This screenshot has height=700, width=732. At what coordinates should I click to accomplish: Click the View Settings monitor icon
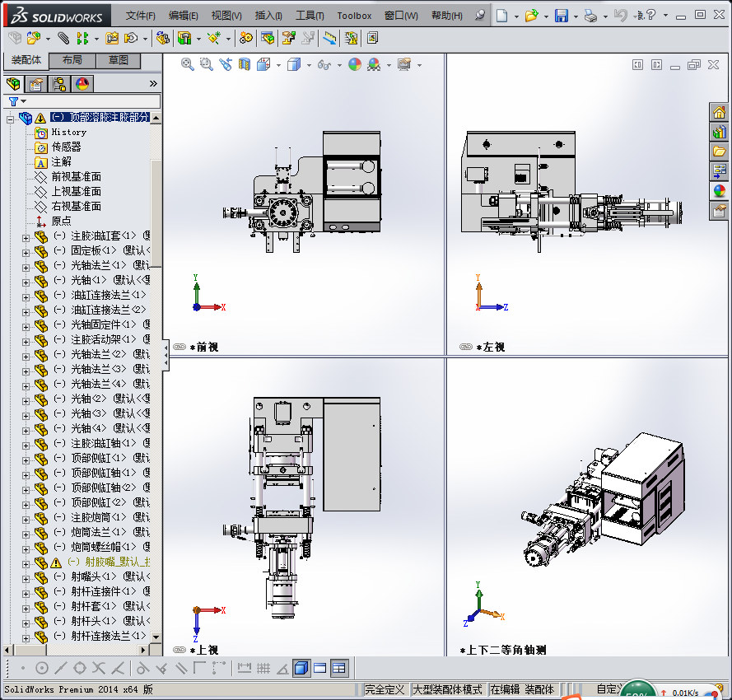pos(404,64)
